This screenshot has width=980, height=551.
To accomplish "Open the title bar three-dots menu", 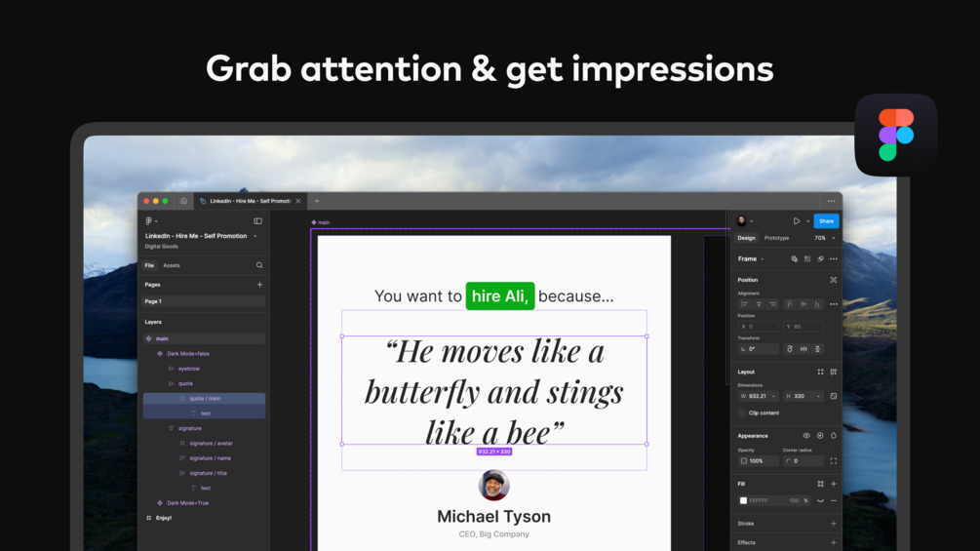I will point(831,201).
